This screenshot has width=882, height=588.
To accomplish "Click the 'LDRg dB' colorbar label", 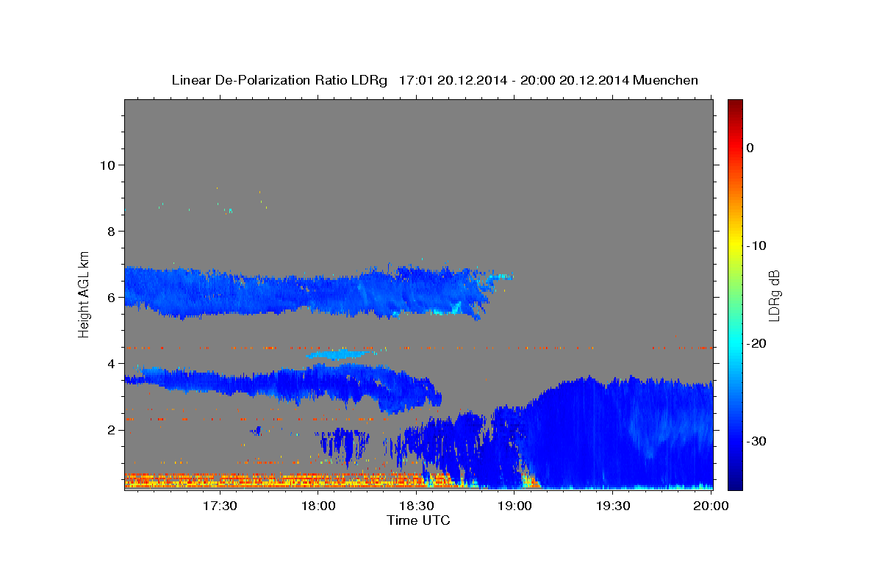I will [774, 295].
